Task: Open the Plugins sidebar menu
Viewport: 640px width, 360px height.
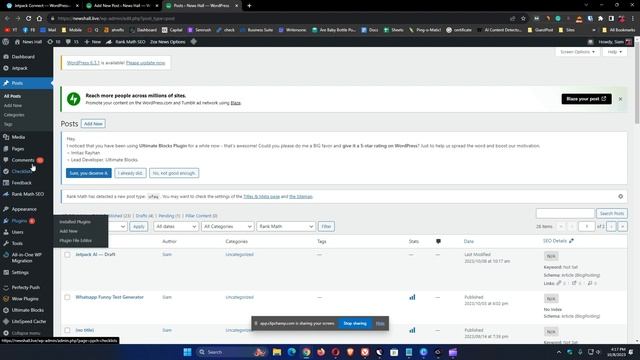Action: pyautogui.click(x=19, y=221)
